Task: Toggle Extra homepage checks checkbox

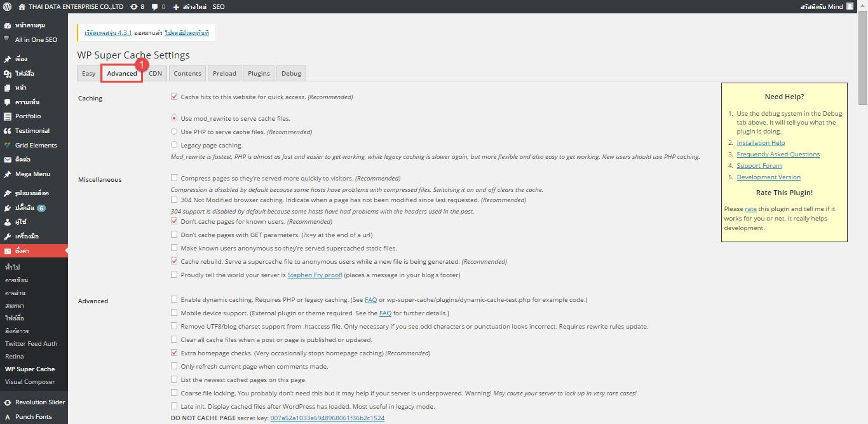Action: coord(174,353)
